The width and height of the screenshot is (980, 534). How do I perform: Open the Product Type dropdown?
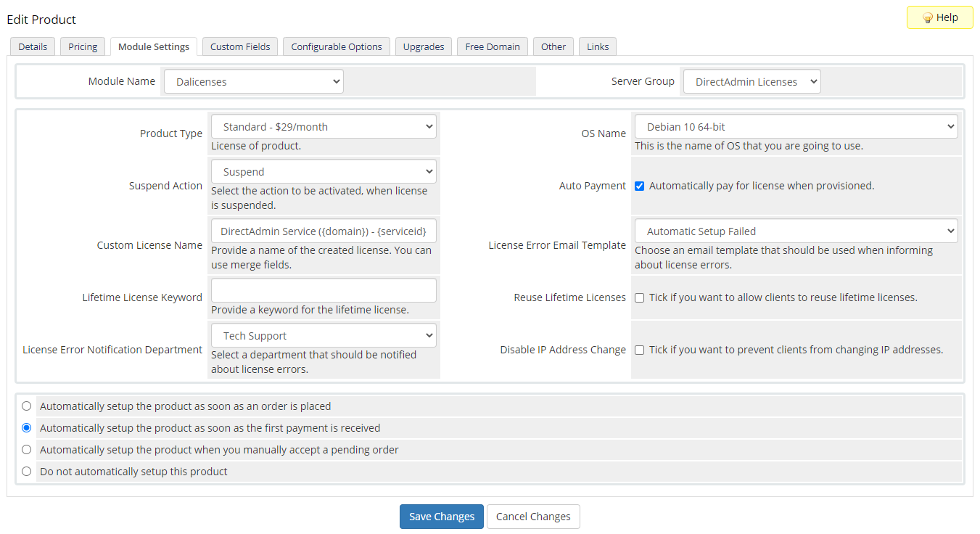324,127
